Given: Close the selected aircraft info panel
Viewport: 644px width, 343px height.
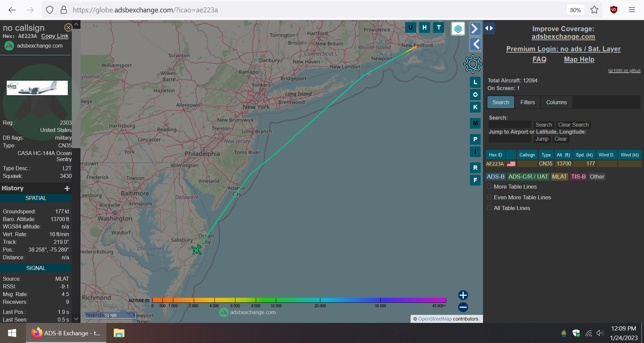Looking at the screenshot, I should click(x=68, y=27).
